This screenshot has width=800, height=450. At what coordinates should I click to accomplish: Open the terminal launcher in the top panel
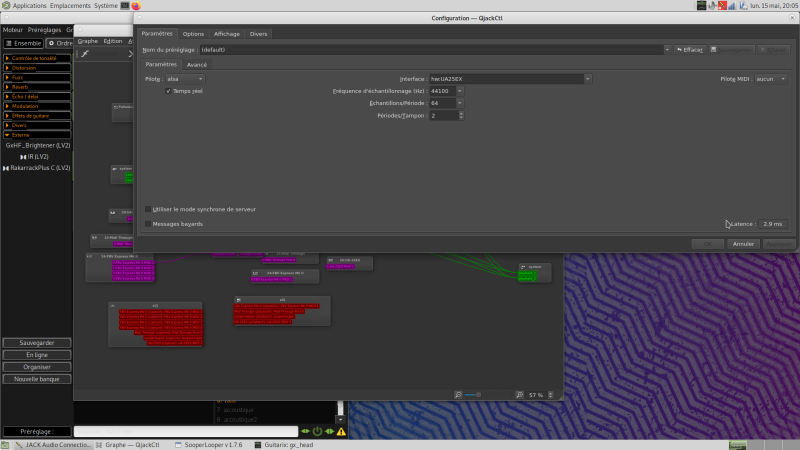[125, 6]
